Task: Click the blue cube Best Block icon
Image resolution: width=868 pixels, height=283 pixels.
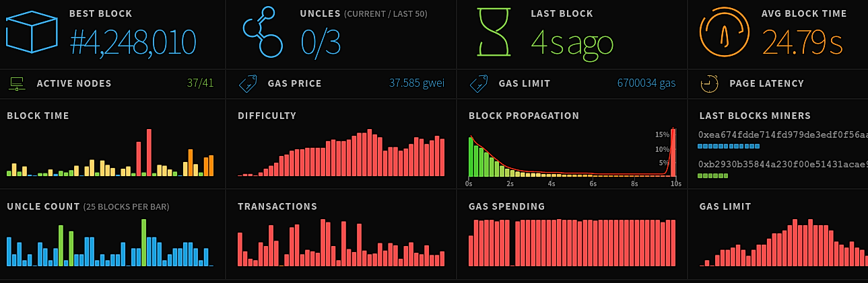Action: (32, 33)
